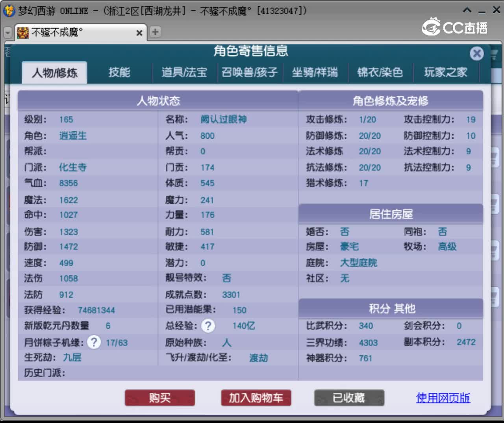Click the 三界功绩 value 4303
The width and height of the screenshot is (504, 423).
368,343
